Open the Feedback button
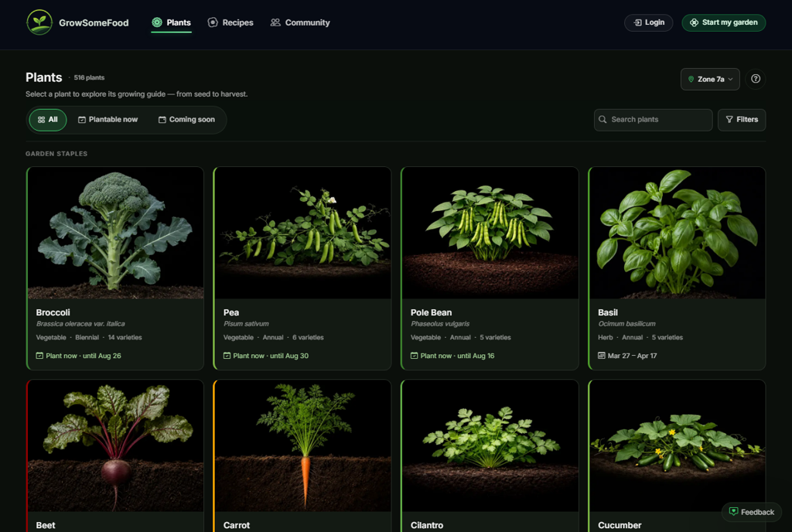Screen dimensions: 792x532 click(752, 512)
